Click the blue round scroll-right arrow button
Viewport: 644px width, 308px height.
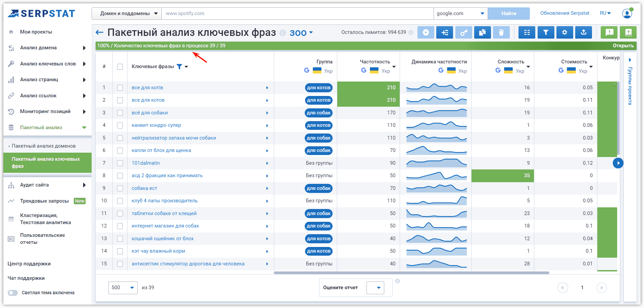point(618,163)
